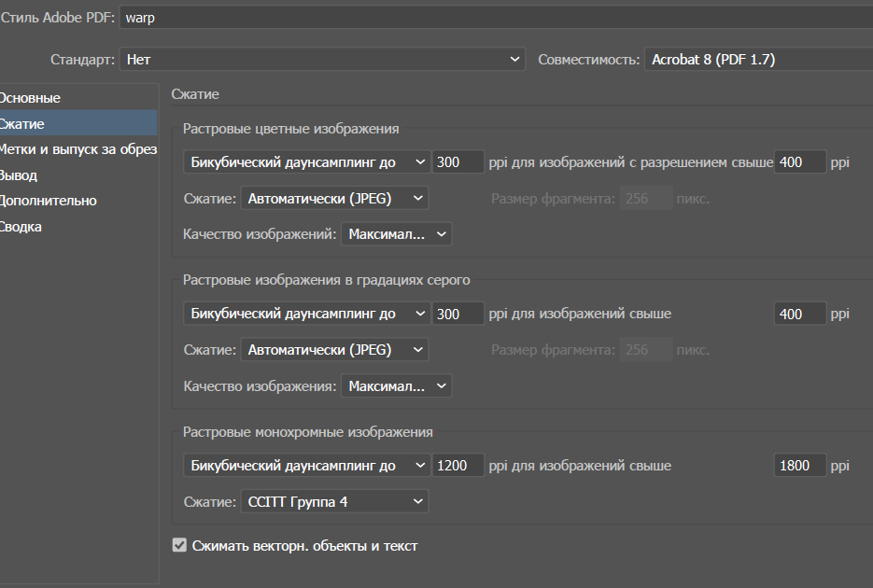This screenshot has width=873, height=588.
Task: Switch to the Дополнительно section
Action: click(49, 201)
